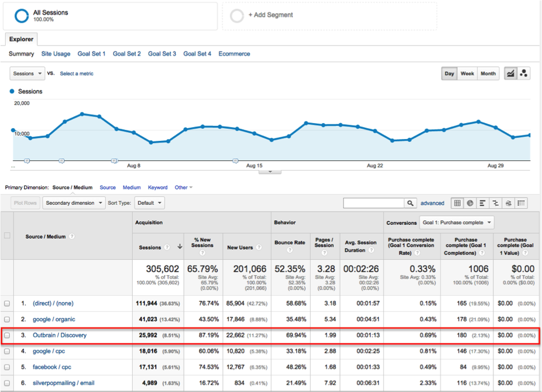Select the comparison view icon
This screenshot has height=392, width=542.
tap(496, 203)
